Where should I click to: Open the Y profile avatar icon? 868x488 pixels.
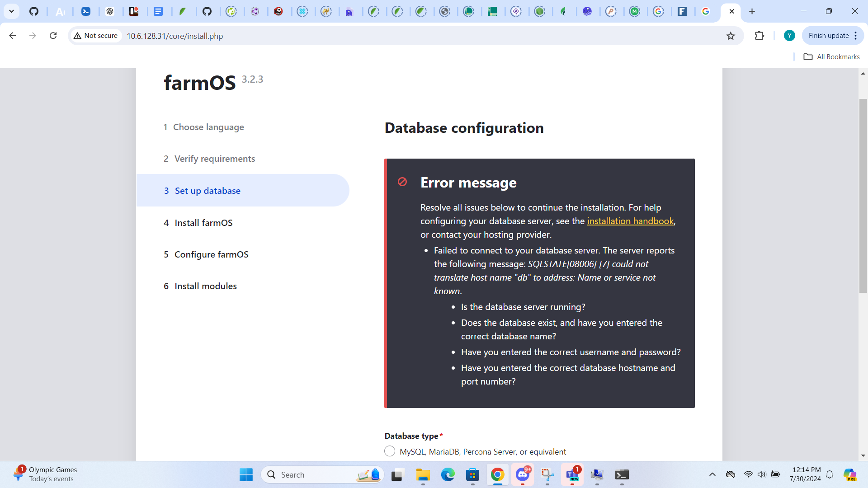tap(789, 36)
